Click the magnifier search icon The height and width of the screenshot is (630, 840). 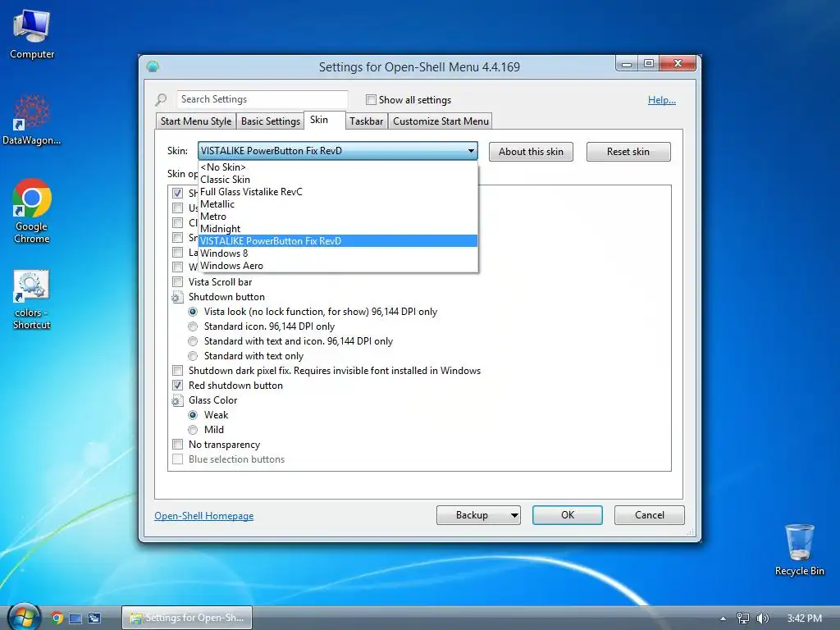click(161, 99)
